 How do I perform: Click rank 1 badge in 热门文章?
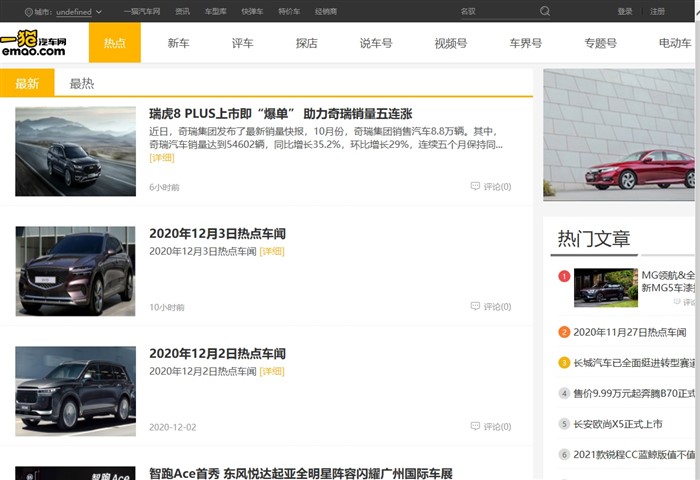tap(564, 276)
